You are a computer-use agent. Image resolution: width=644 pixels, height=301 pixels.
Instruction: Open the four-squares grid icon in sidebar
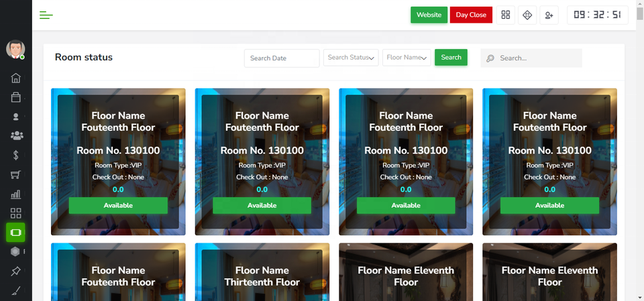pos(15,213)
